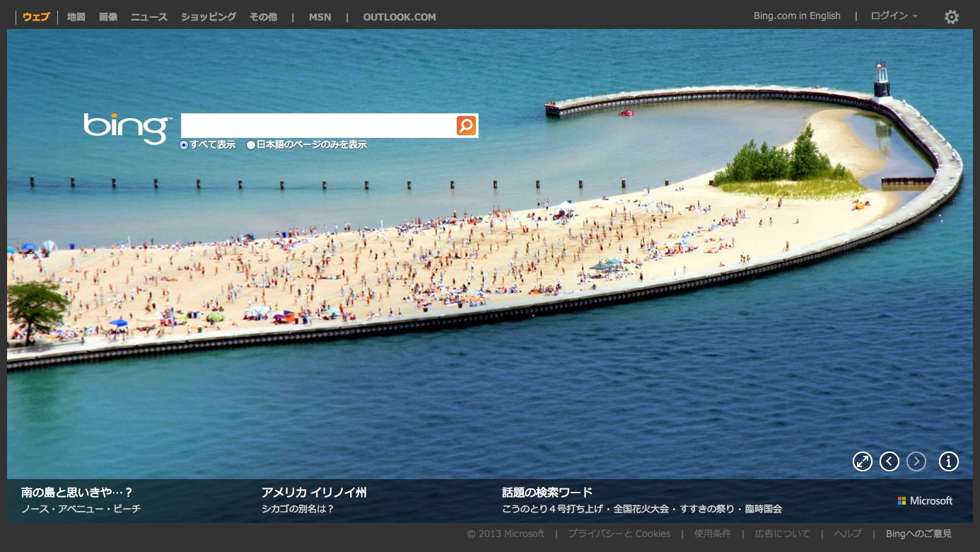This screenshot has height=552, width=980.
Task: Open the settings gear icon
Action: point(952,17)
